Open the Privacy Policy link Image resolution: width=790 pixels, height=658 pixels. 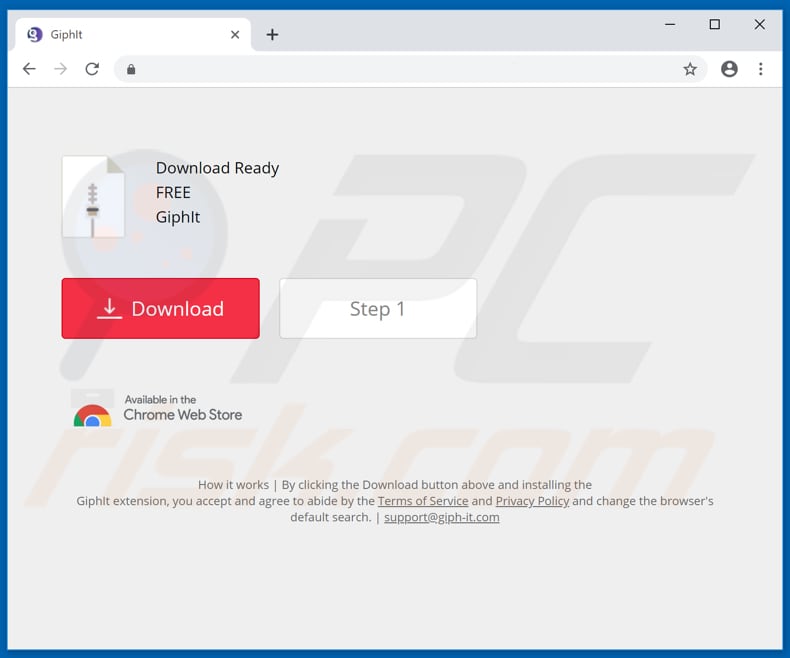tap(533, 501)
